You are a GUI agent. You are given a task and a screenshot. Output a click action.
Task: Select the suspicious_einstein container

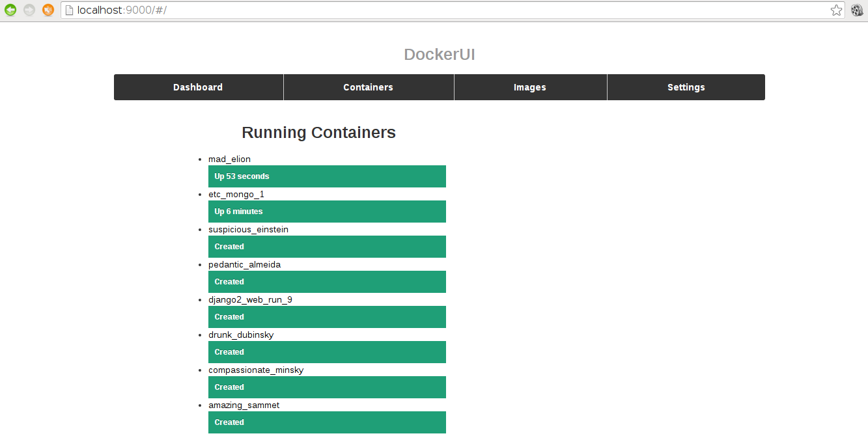(248, 229)
